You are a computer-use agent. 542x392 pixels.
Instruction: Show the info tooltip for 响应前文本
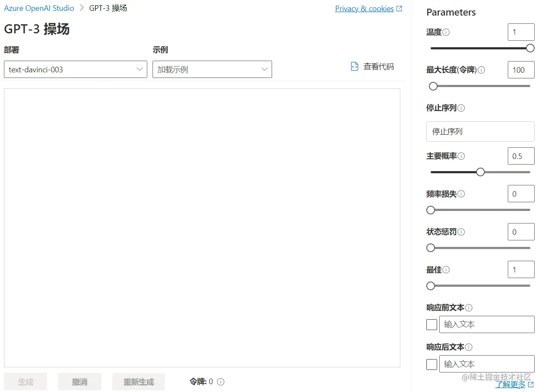(469, 308)
